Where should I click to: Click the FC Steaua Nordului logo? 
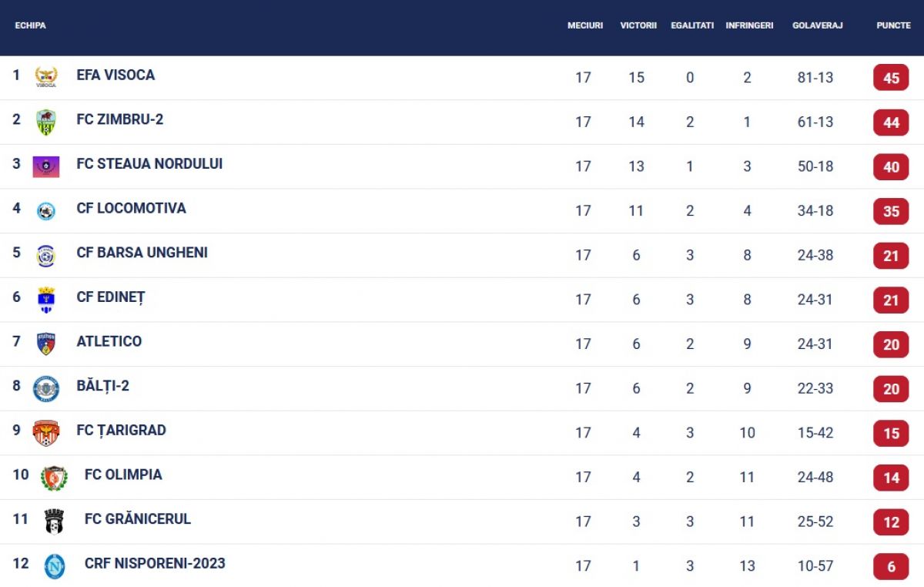[x=46, y=166]
